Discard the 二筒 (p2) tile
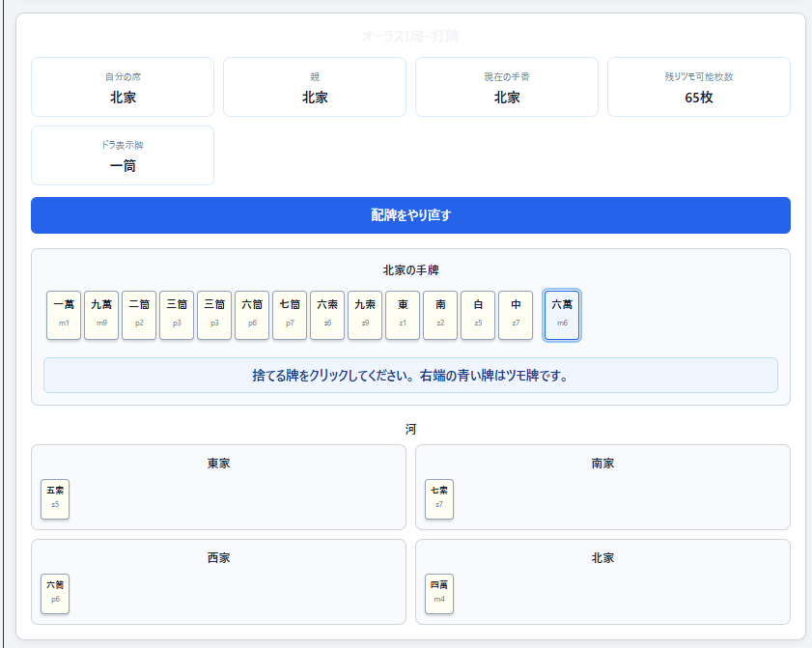The image size is (812, 648). coord(139,315)
